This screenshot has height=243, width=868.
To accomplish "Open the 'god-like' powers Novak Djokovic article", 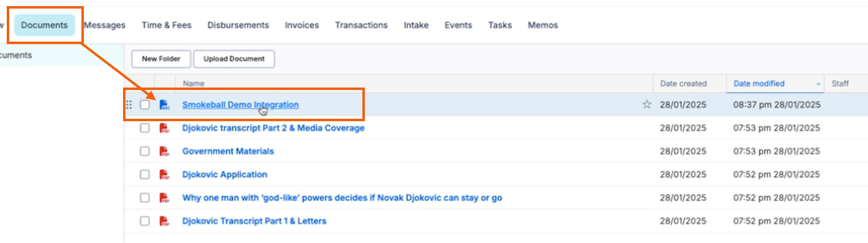I will coord(342,198).
